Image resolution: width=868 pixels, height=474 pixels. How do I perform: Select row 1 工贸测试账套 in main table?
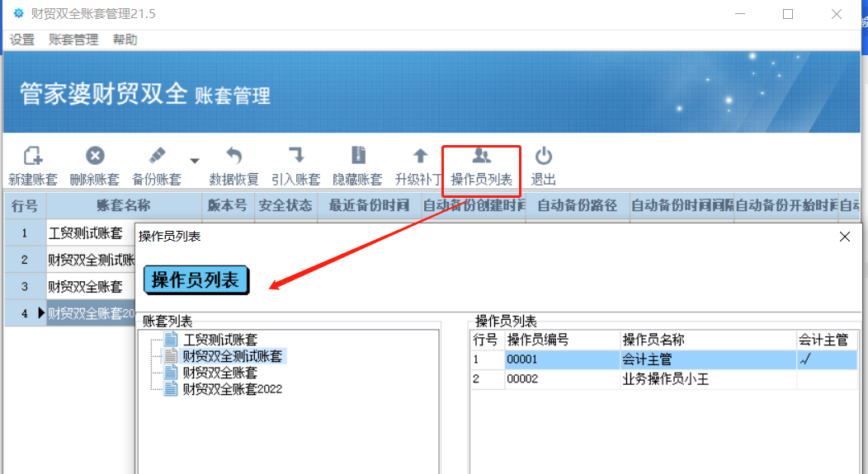(92, 232)
